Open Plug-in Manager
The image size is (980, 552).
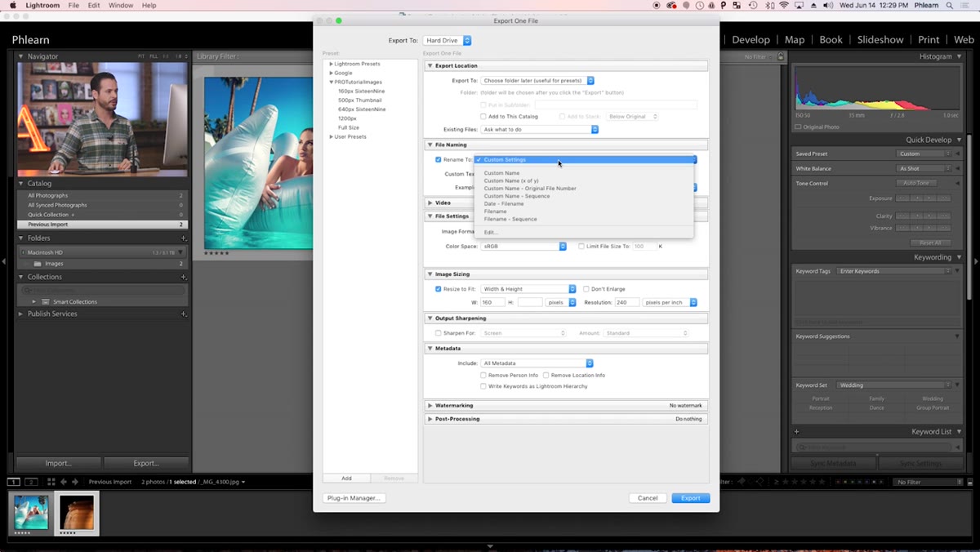tap(354, 498)
